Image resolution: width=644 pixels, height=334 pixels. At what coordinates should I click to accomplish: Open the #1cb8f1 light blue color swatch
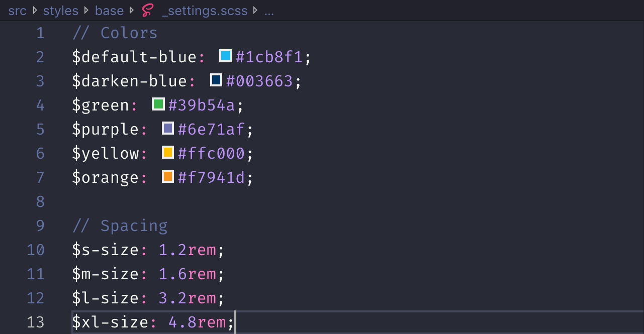(x=226, y=56)
